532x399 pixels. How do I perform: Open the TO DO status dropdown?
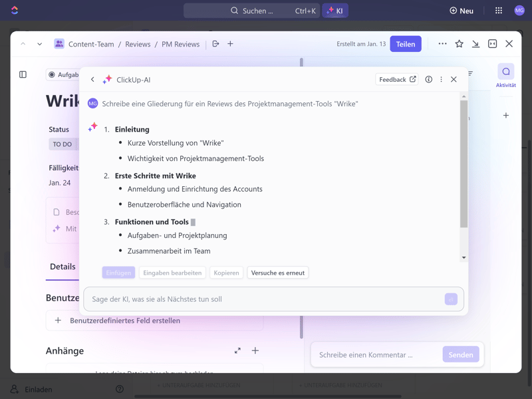tap(63, 144)
